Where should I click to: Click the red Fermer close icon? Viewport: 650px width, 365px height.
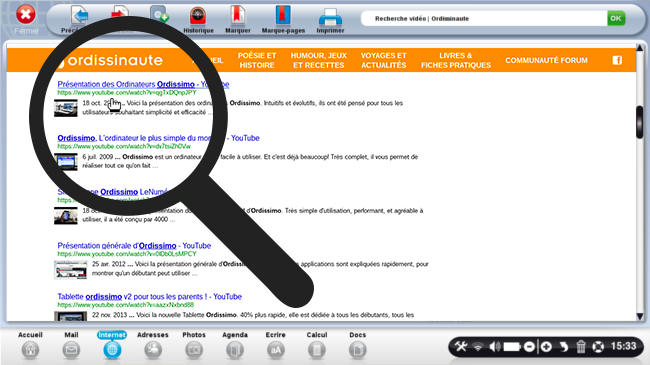(26, 15)
